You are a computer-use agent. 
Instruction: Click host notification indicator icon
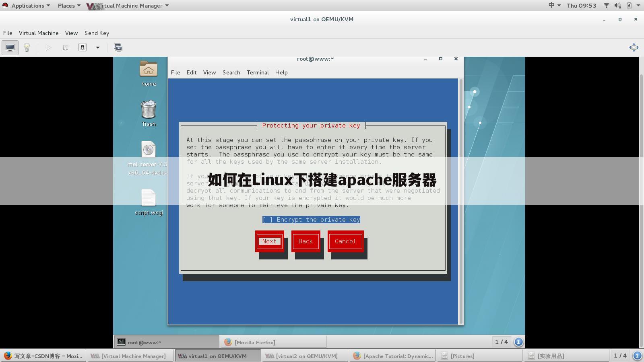[x=637, y=356]
